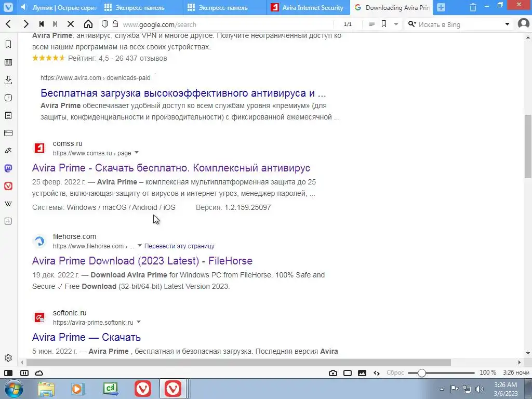Click the horizontal scrollbar thumb
This screenshot has height=399, width=532.
click(238, 362)
